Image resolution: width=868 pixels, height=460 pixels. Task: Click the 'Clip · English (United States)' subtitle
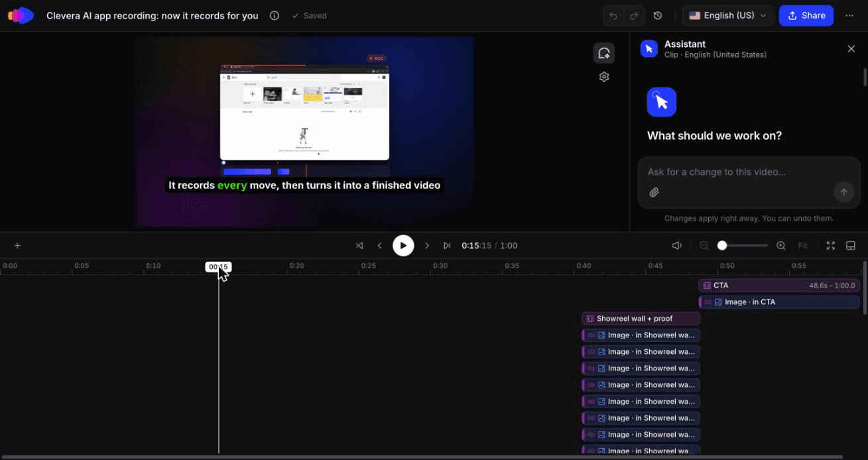point(715,55)
